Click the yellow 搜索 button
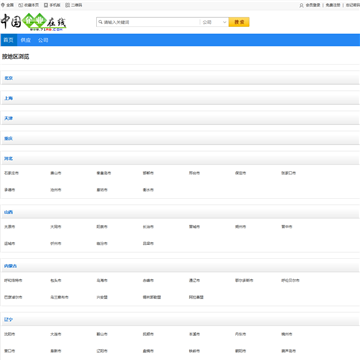Screen dimensions: 360x360 click(239, 22)
